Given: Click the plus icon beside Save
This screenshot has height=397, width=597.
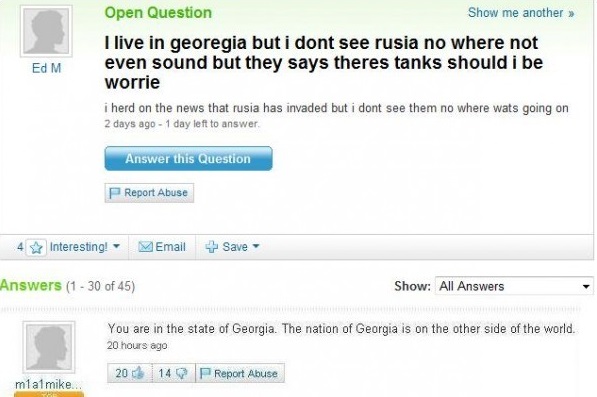Looking at the screenshot, I should (x=212, y=247).
